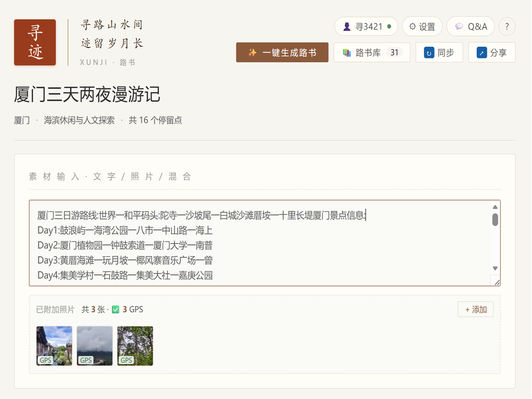Image resolution: width=532 pixels, height=399 pixels.
Task: Click the gear icon beside 设置
Action: pos(413,26)
